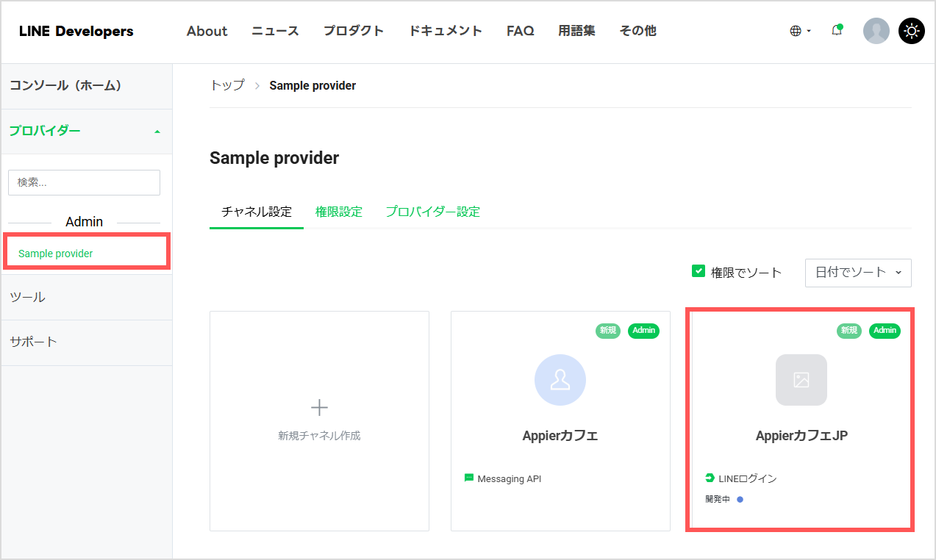Image resolution: width=936 pixels, height=560 pixels.
Task: Click the 開発中 blue status dot
Action: click(740, 499)
